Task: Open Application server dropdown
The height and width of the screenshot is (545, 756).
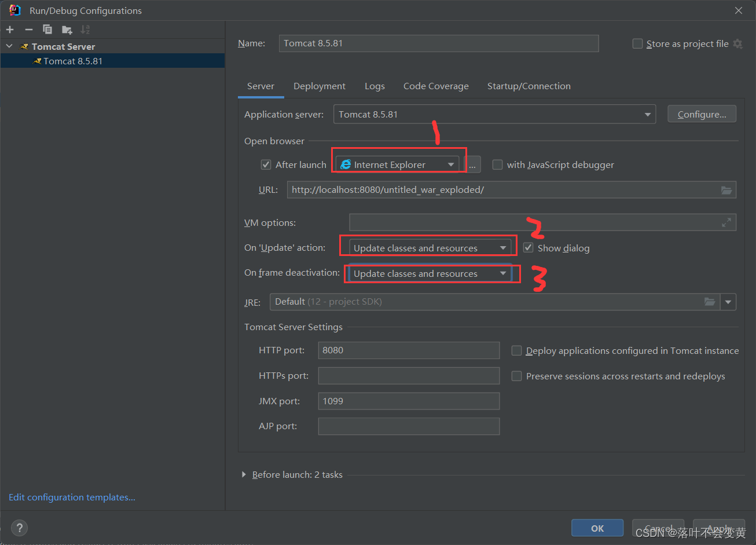Action: (494, 114)
